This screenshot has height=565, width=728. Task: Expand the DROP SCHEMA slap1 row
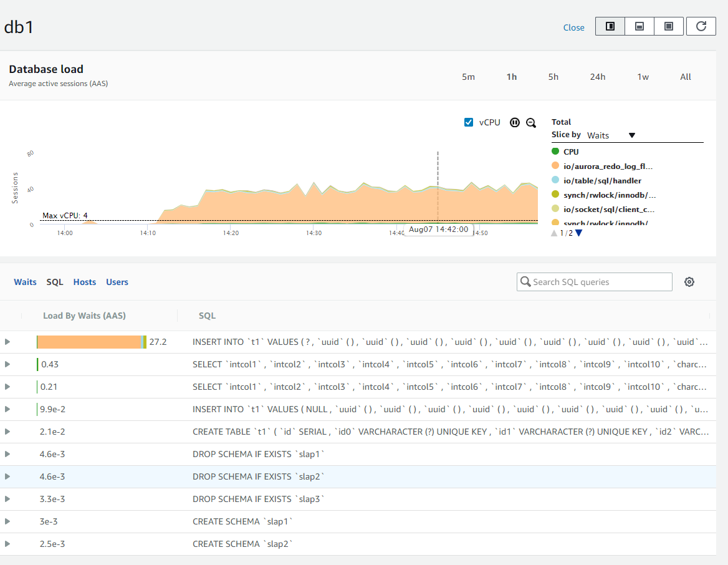(7, 454)
